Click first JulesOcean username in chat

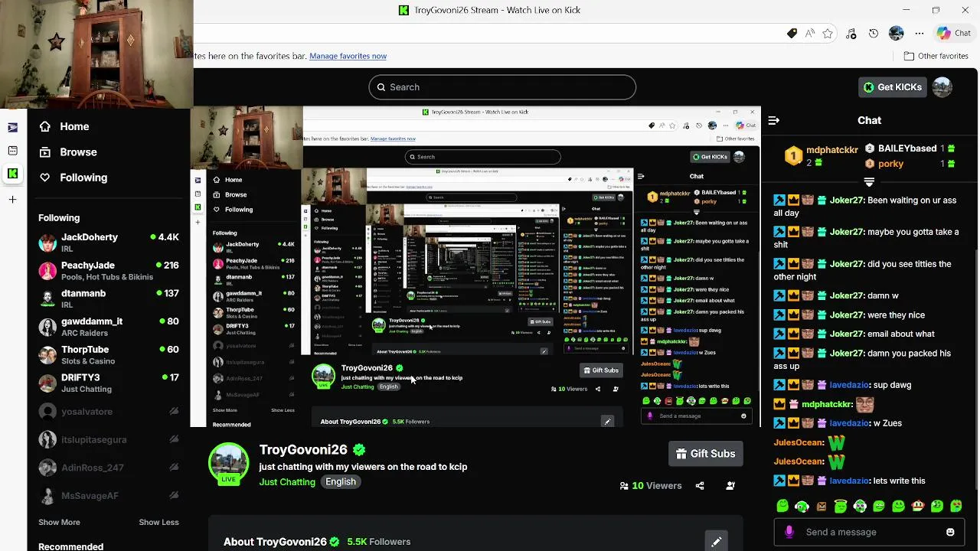pos(799,442)
